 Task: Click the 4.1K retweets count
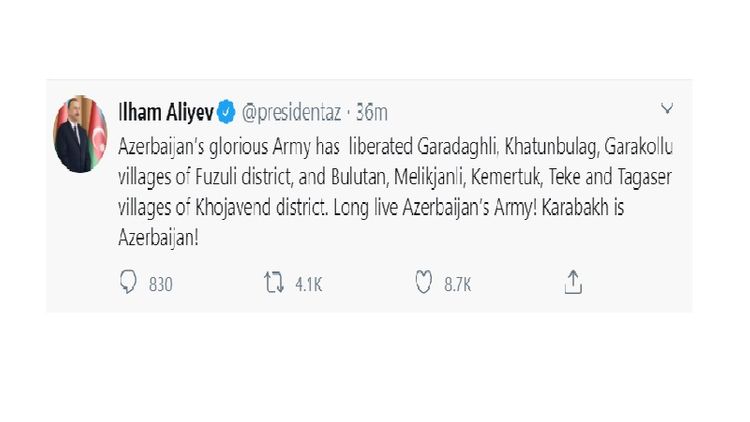pos(309,284)
